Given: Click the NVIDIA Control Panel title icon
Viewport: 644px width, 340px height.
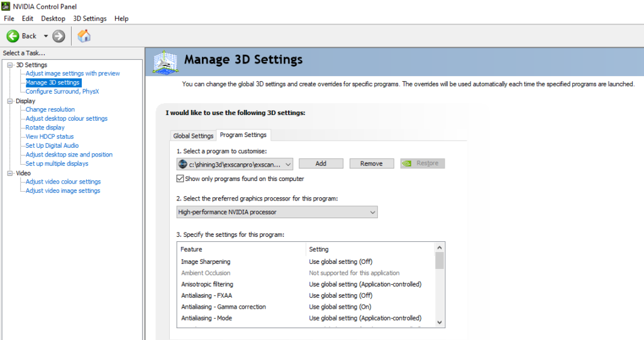Looking at the screenshot, I should [6, 6].
